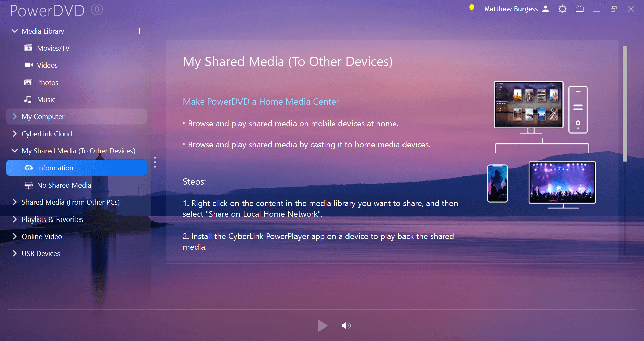This screenshot has width=644, height=341.
Task: Open the settings gear icon
Action: coord(562,9)
